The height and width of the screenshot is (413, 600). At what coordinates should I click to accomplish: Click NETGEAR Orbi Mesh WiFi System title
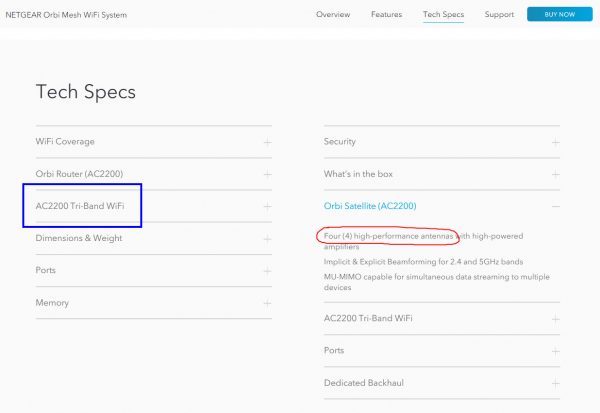[x=66, y=15]
